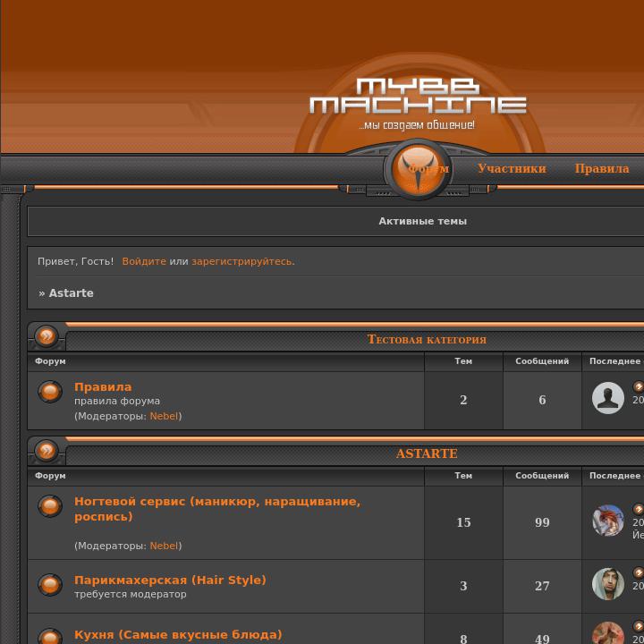Open Nebel moderator link under Ногтевой сервис

[164, 546]
